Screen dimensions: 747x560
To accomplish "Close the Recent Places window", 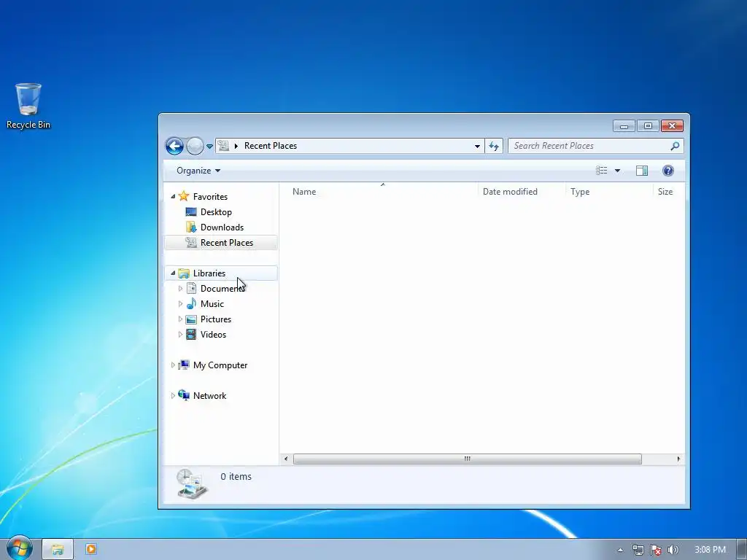I will click(x=672, y=125).
